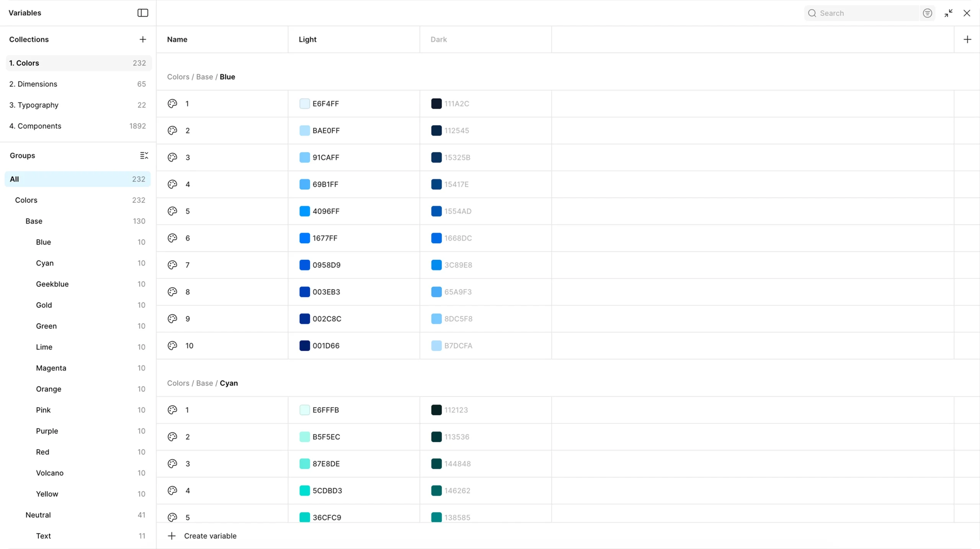Viewport: 980px width, 549px height.
Task: Select the Geekblue group
Action: click(52, 284)
